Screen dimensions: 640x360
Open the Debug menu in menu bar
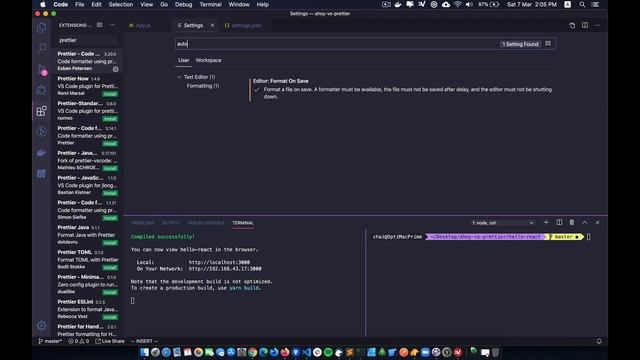pyautogui.click(x=183, y=4)
